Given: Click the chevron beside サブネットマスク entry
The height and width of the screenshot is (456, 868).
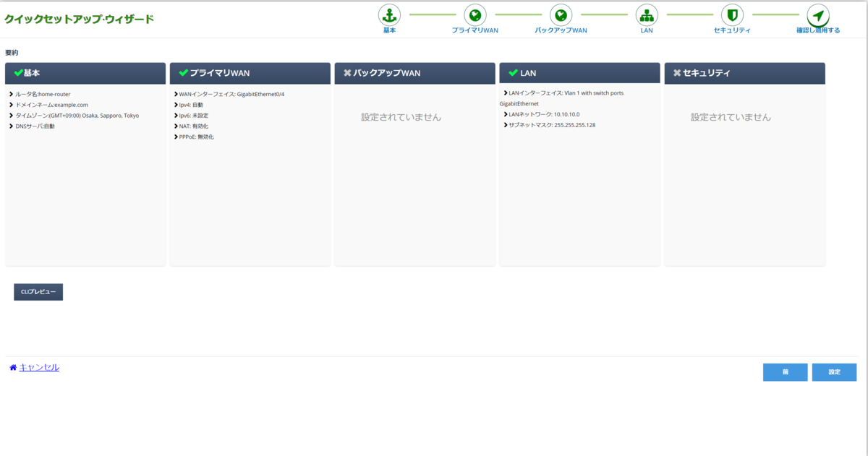Looking at the screenshot, I should (506, 125).
